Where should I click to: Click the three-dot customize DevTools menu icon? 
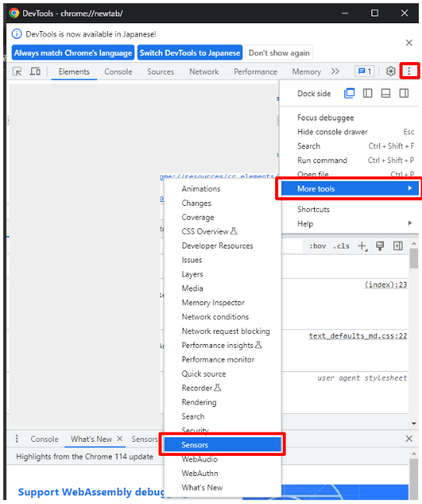409,71
